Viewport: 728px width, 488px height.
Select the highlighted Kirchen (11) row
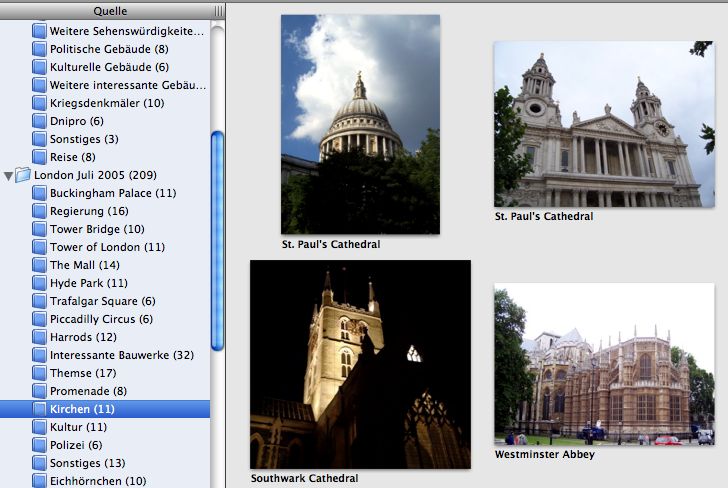[105, 409]
